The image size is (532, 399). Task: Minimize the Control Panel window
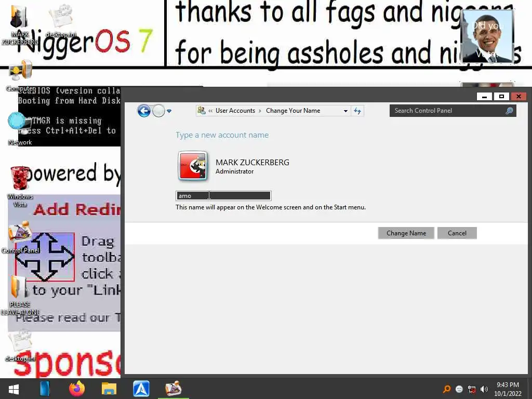click(485, 97)
